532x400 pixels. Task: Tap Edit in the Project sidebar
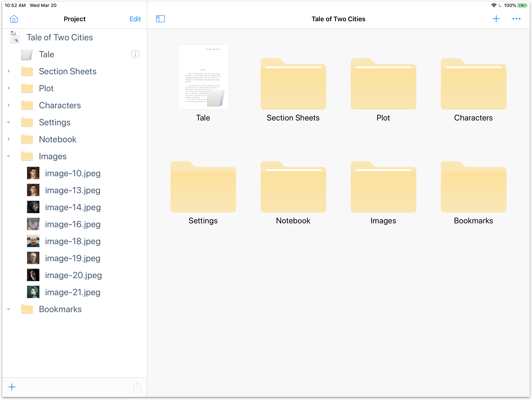pos(135,19)
